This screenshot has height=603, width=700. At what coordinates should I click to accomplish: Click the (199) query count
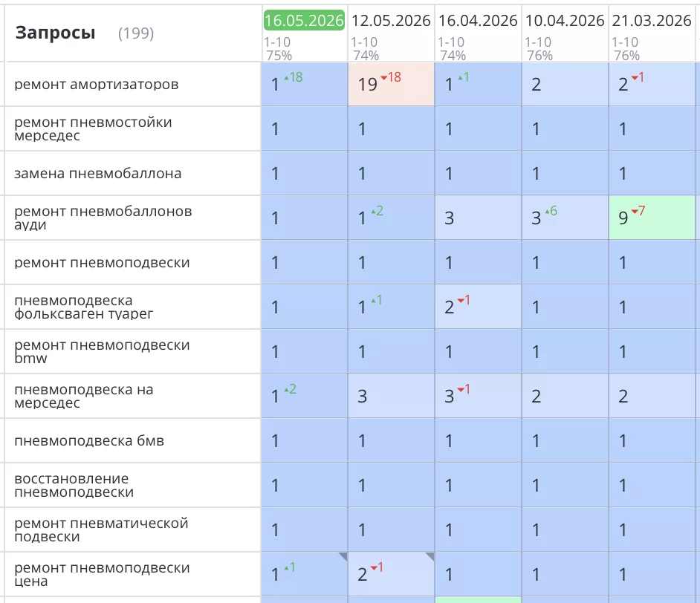[136, 33]
